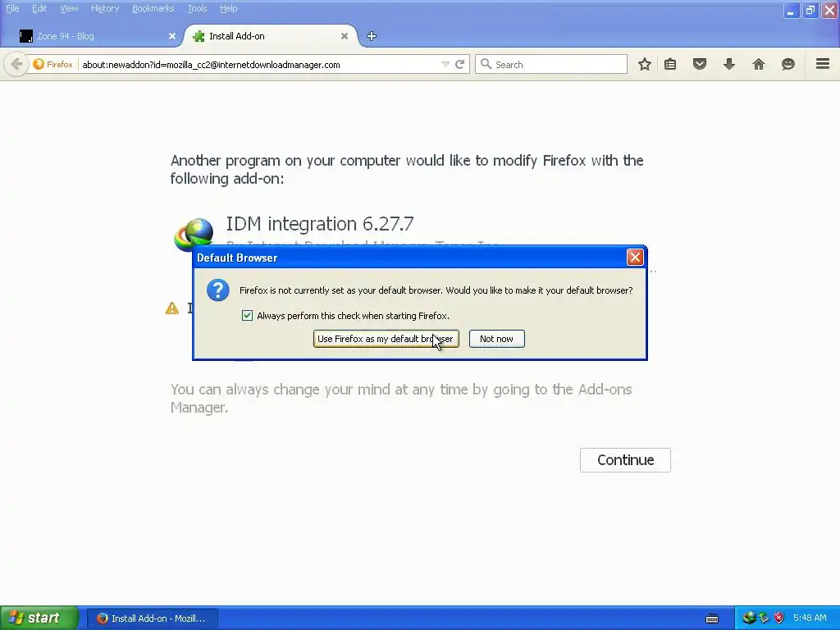840x630 pixels.
Task: Click the yellow warning triangle icon
Action: click(172, 308)
